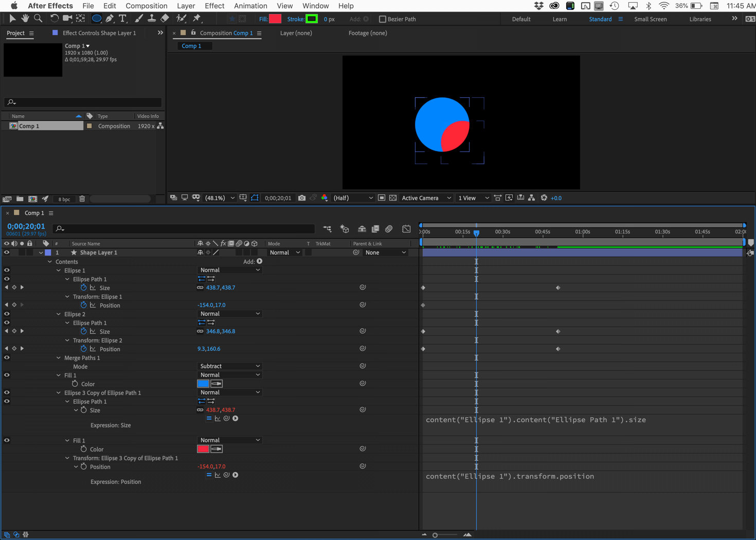Enable the Bezier Path checkbox
Screen dimensions: 756x540
click(382, 19)
